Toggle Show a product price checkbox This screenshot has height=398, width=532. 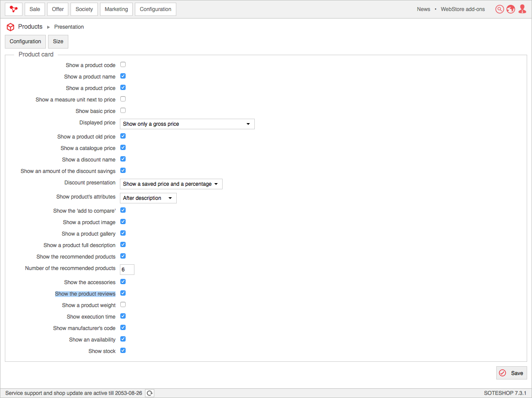point(123,87)
